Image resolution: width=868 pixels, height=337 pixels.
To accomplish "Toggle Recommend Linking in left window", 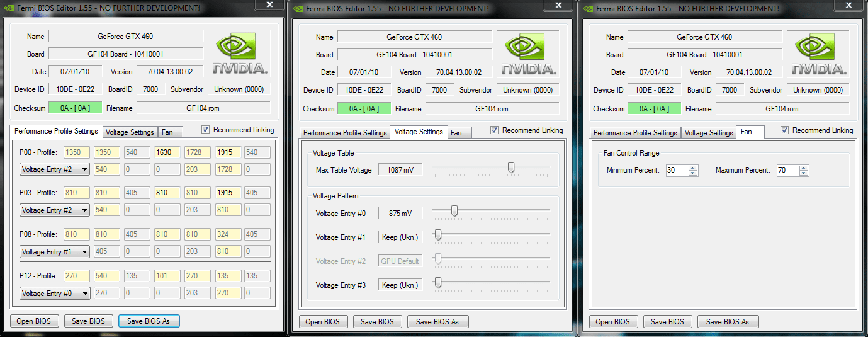I will (x=206, y=130).
